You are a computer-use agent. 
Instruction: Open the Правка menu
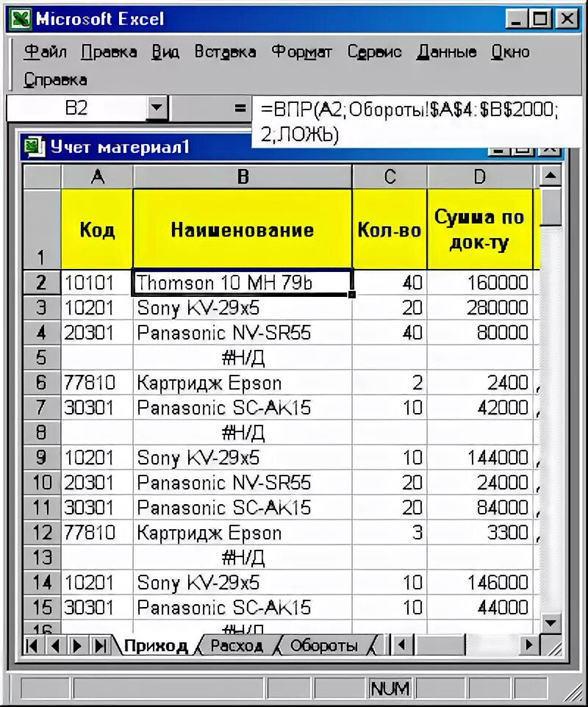pyautogui.click(x=109, y=51)
